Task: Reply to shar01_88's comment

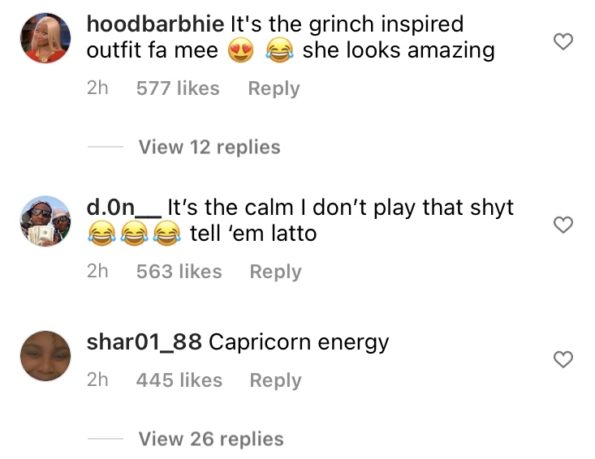Action: click(275, 380)
